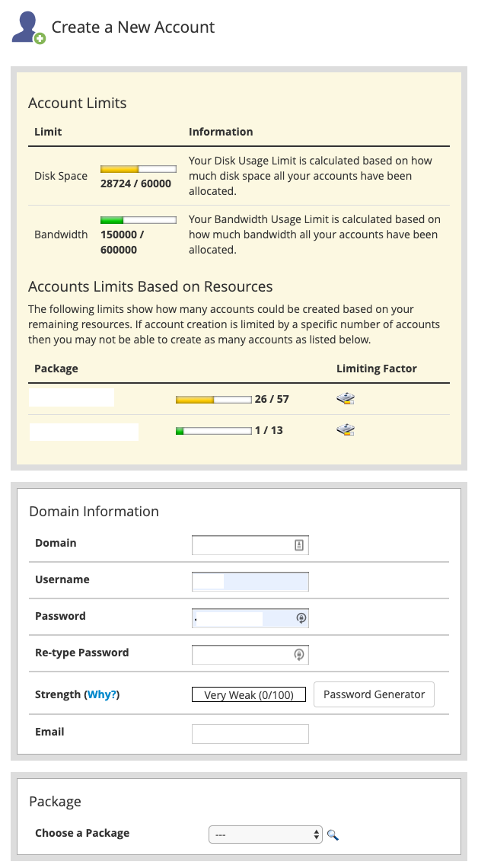Click the Choose a Package label

click(82, 833)
